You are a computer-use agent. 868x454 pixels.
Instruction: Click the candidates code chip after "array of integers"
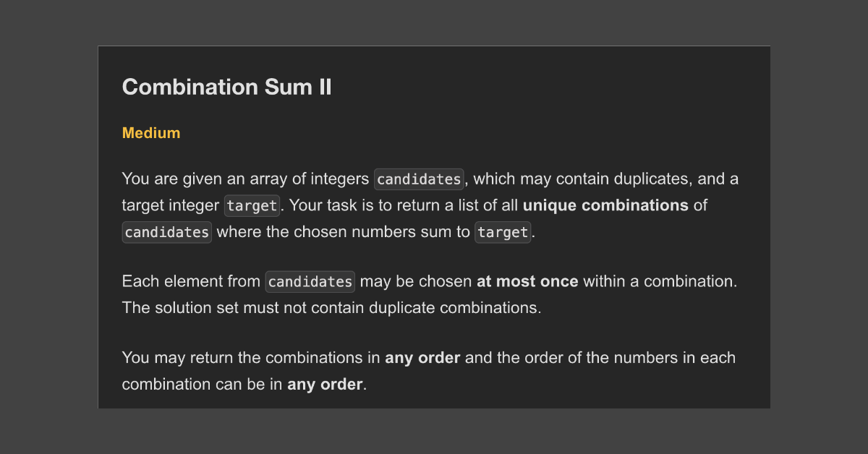click(419, 179)
